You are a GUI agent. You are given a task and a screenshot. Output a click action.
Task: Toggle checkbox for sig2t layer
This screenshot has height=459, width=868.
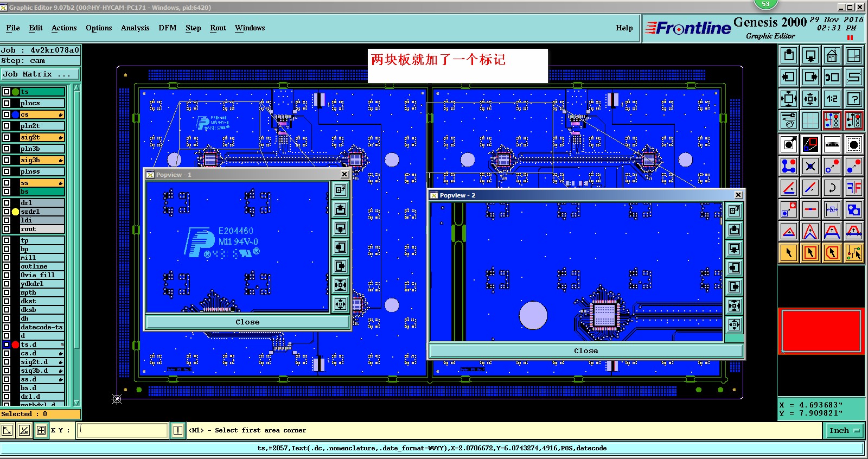7,137
